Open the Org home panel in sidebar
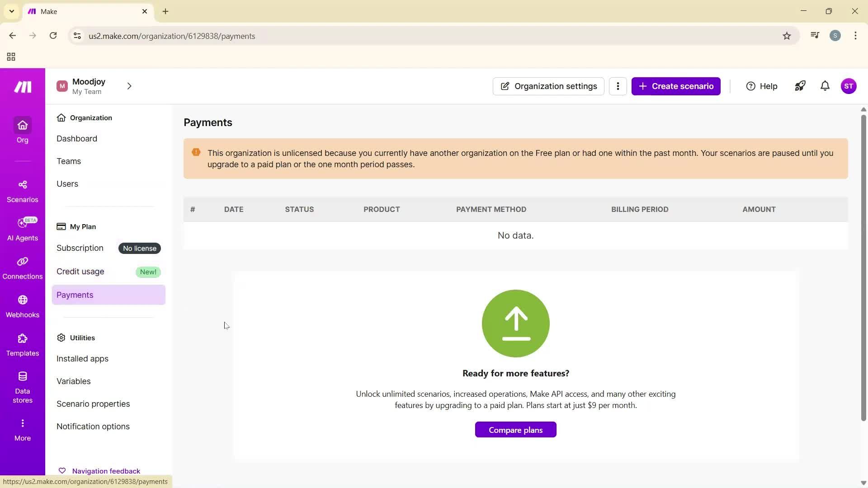Screen dimensions: 868x488 [22, 131]
